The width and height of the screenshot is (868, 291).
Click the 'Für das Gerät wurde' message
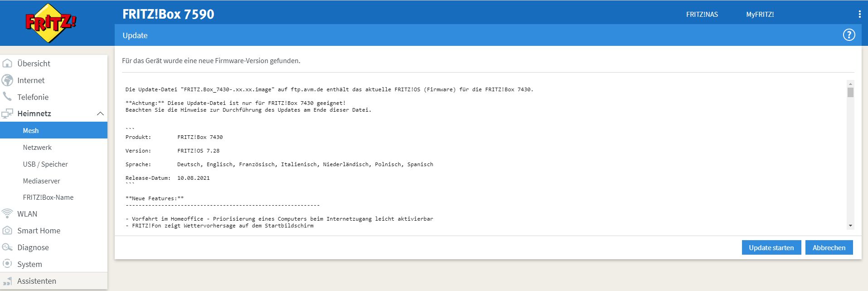tap(211, 60)
